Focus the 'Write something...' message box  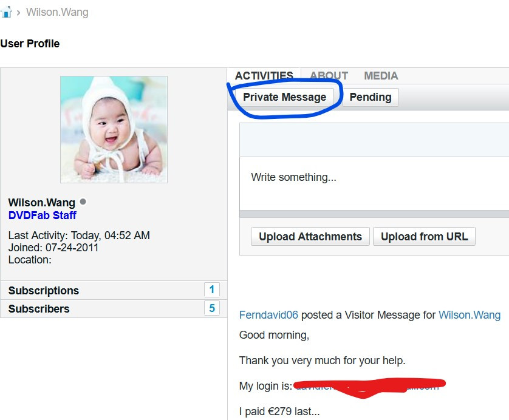374,177
